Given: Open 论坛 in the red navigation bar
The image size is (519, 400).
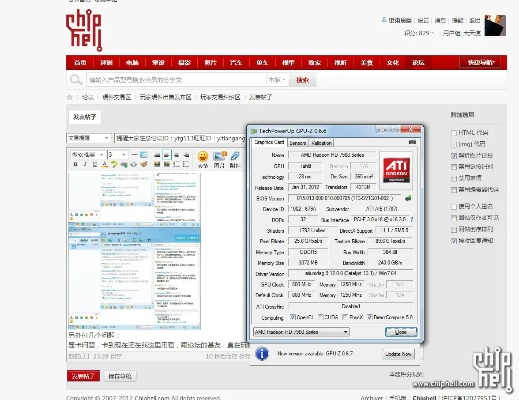Looking at the screenshot, I should [x=418, y=62].
